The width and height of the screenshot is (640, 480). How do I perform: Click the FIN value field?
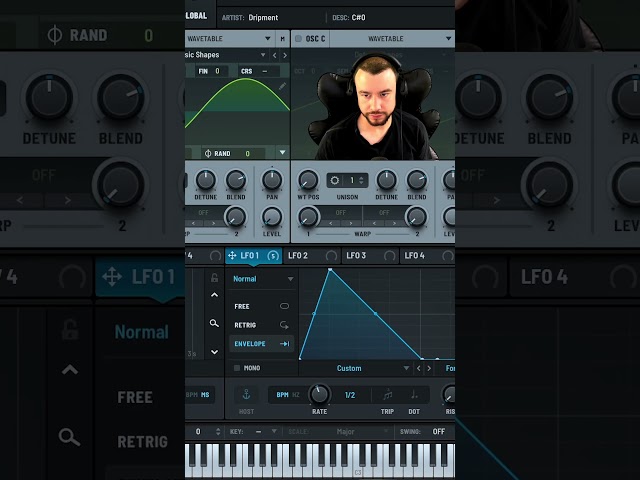[218, 71]
